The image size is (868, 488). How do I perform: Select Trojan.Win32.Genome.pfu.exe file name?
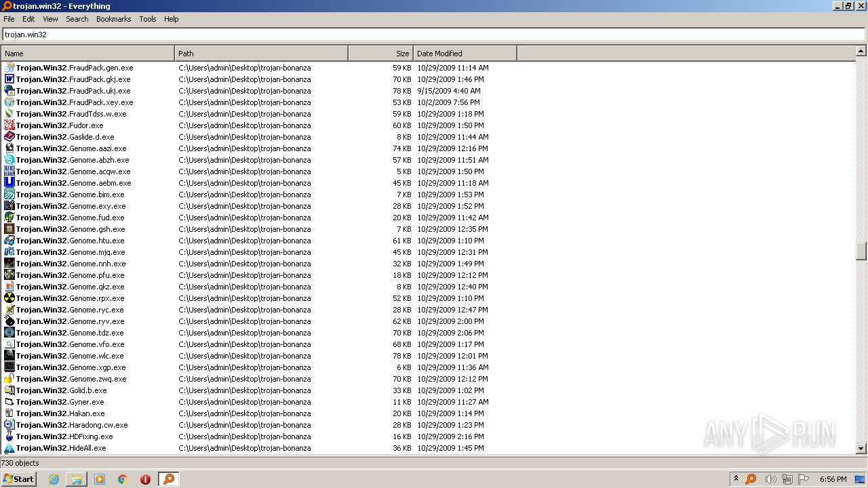(x=71, y=275)
